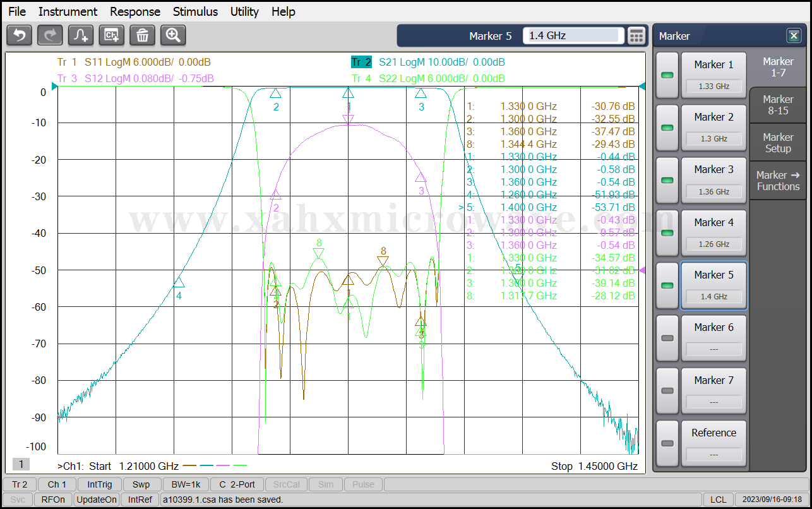Click the date and time display

772,500
